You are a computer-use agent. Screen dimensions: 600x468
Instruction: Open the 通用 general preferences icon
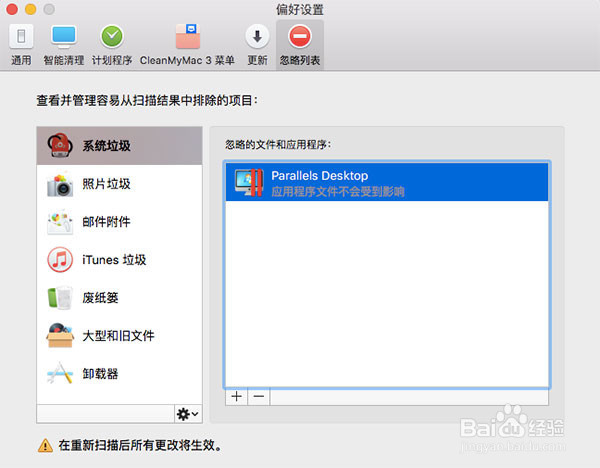click(21, 36)
